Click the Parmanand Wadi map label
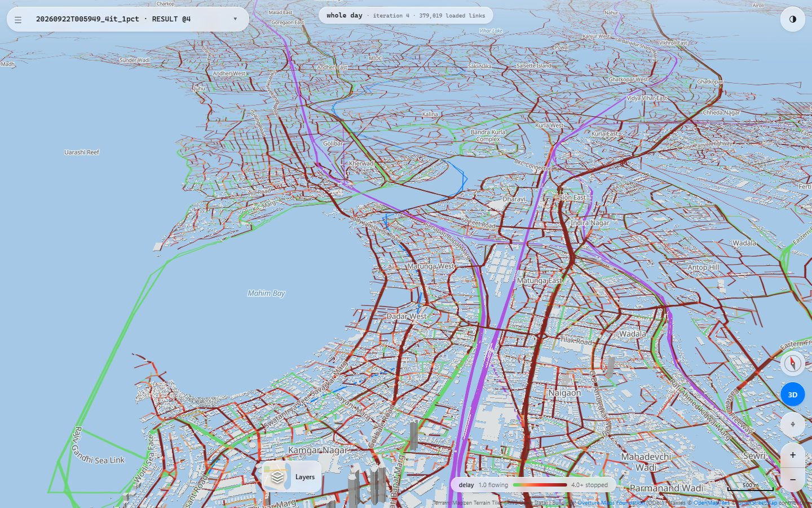Viewport: 812px width, 508px height. coord(667,488)
